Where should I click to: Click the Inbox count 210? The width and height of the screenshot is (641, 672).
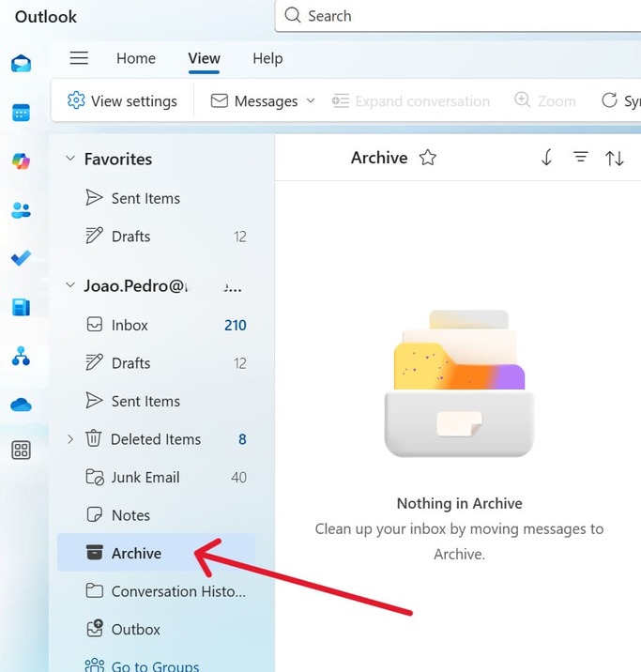click(x=236, y=326)
